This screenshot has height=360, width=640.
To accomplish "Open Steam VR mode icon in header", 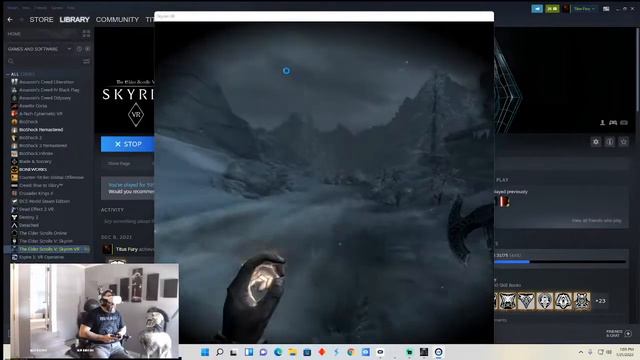I will (x=537, y=9).
